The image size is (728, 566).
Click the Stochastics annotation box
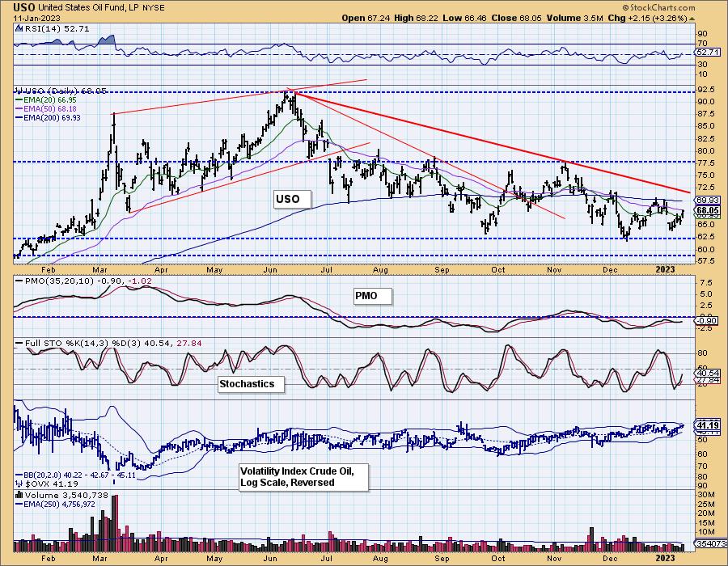tap(251, 384)
